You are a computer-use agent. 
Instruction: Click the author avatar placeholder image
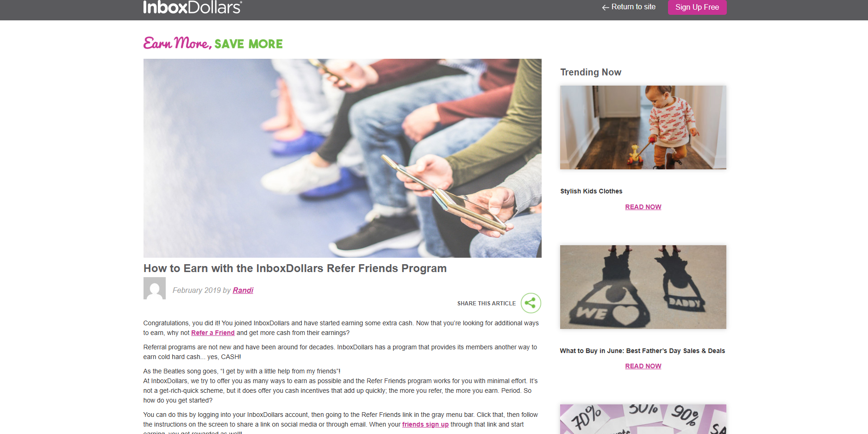click(x=155, y=288)
